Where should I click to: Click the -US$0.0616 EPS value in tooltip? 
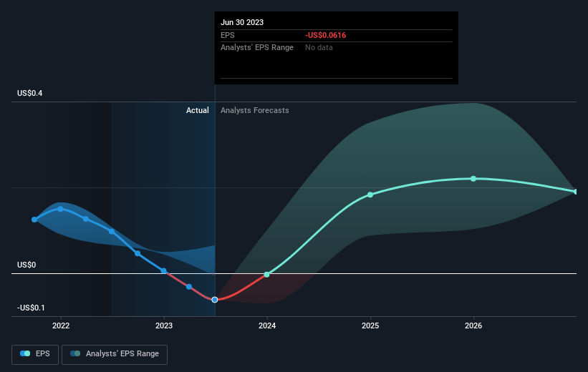click(x=325, y=35)
